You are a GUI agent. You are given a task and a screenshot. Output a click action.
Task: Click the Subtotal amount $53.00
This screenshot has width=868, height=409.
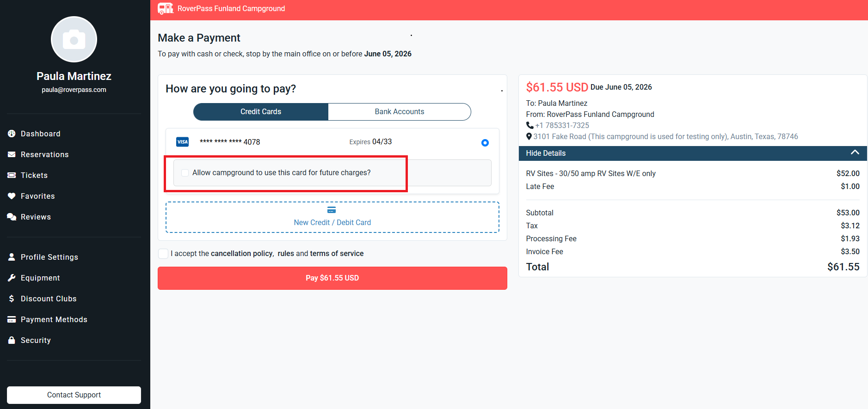848,213
